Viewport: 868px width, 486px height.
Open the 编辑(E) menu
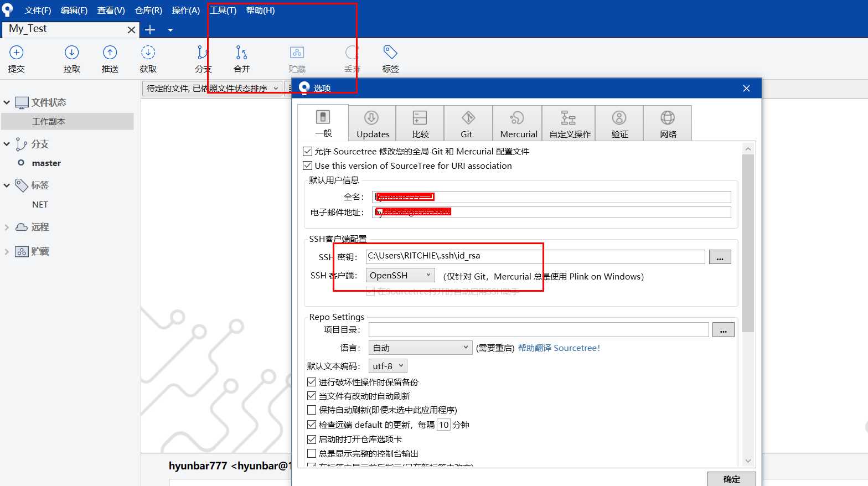(74, 11)
